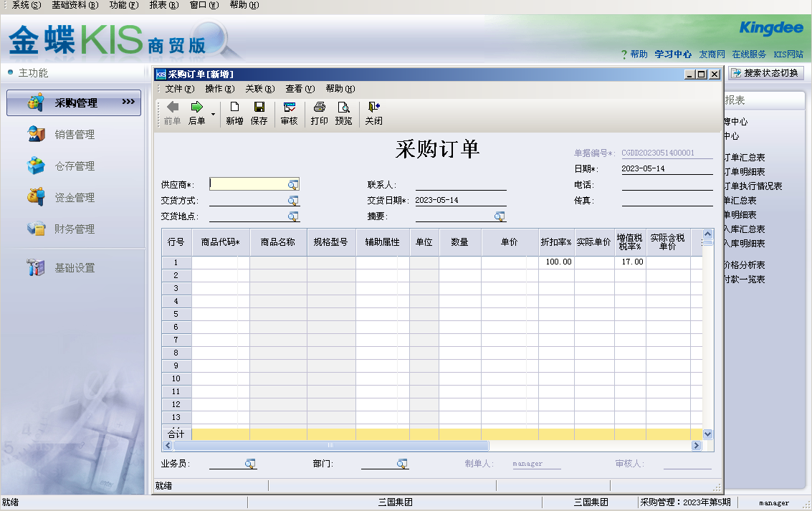Click the 100.00 discount rate cell
The image size is (812, 511).
[556, 262]
